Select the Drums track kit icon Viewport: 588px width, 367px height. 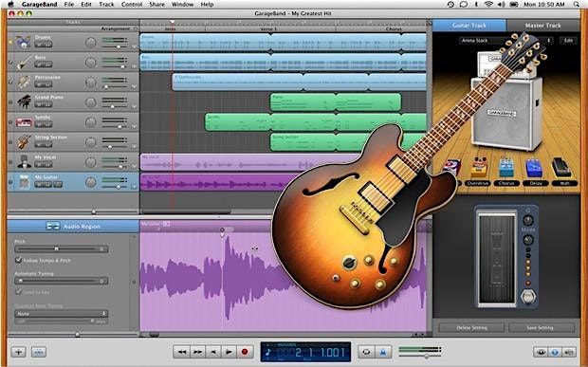24,42
